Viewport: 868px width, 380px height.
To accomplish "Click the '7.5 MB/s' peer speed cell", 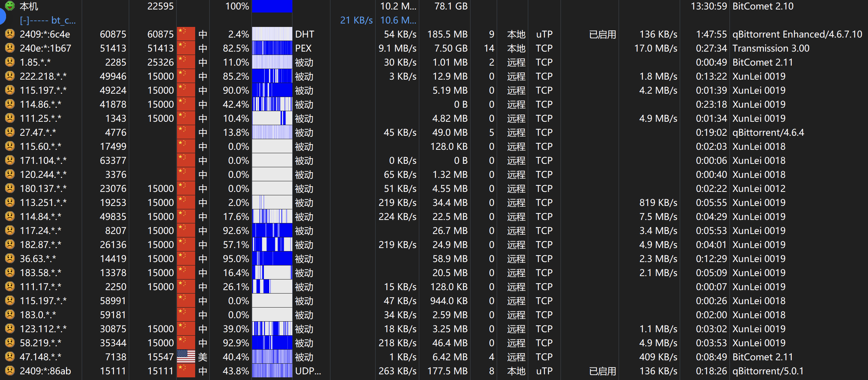I will 658,217.
